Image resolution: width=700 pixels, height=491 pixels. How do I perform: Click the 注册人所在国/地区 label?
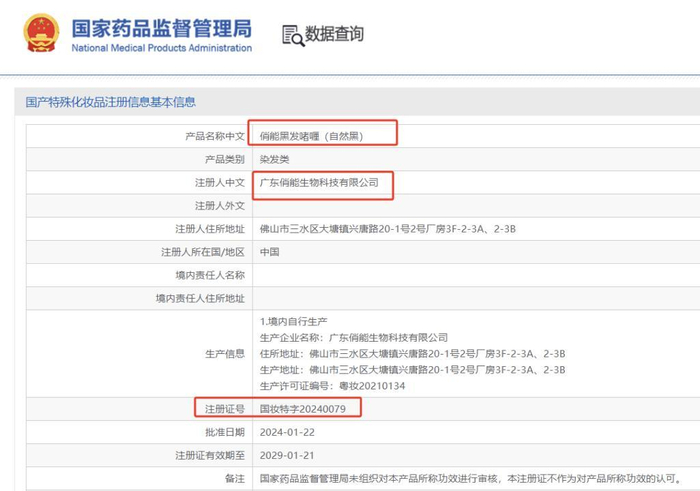click(203, 252)
